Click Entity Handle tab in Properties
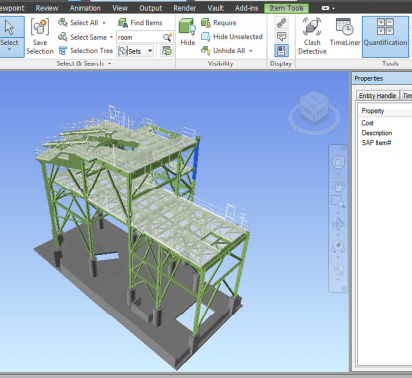Viewport: 412px width, 378px height. point(377,96)
